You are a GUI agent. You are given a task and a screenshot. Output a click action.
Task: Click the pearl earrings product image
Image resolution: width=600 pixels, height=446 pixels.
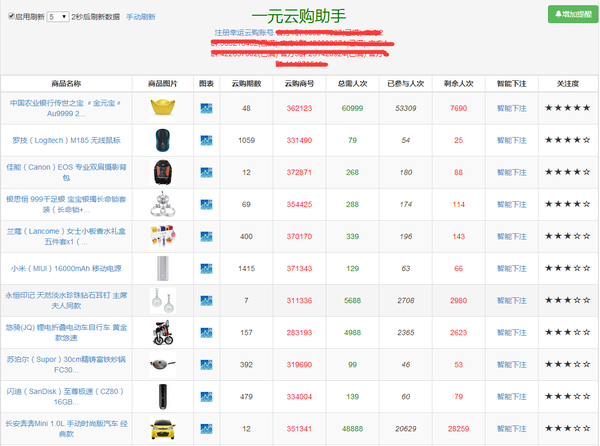pyautogui.click(x=163, y=301)
